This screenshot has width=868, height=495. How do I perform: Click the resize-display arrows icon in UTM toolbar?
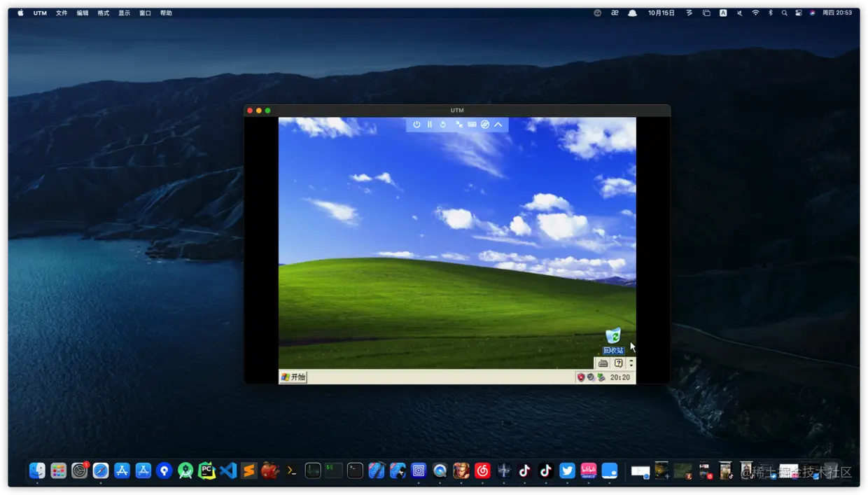click(x=459, y=125)
